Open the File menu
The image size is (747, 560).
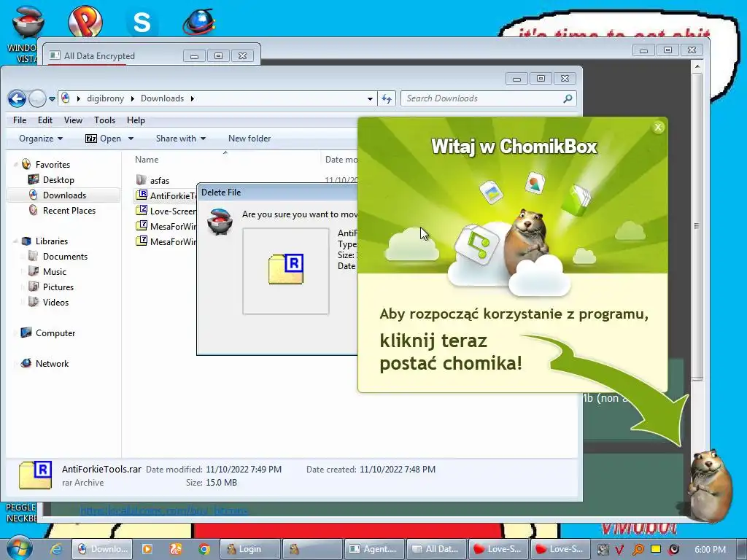[x=20, y=120]
